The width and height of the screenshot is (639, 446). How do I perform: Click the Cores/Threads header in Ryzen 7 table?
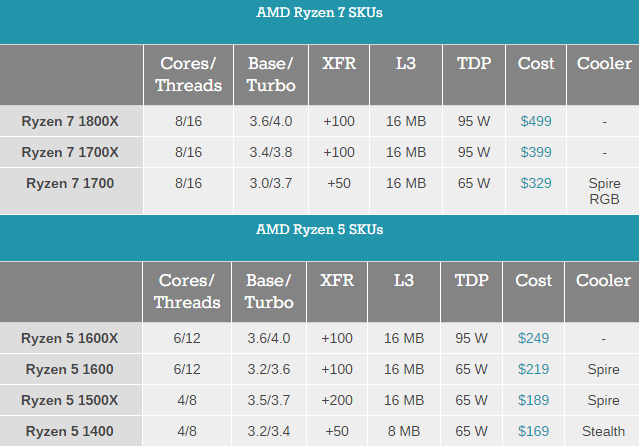[188, 75]
